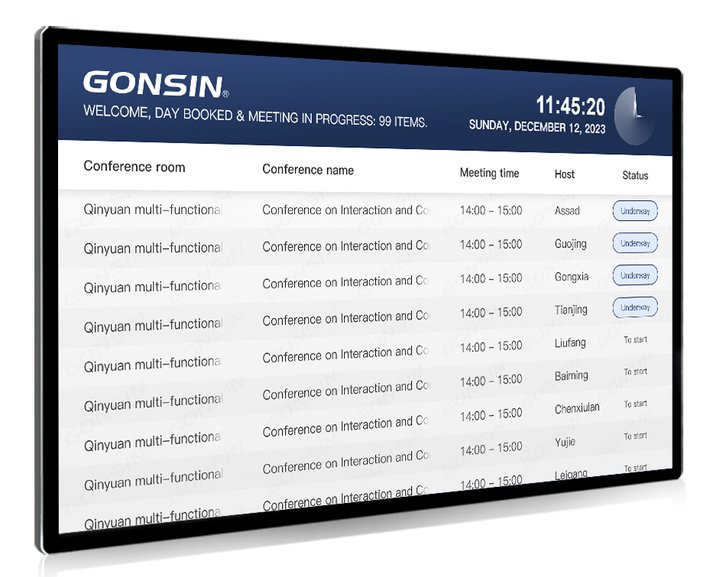The height and width of the screenshot is (577, 720).
Task: Click the To start status for Liufang
Action: pyautogui.click(x=635, y=340)
